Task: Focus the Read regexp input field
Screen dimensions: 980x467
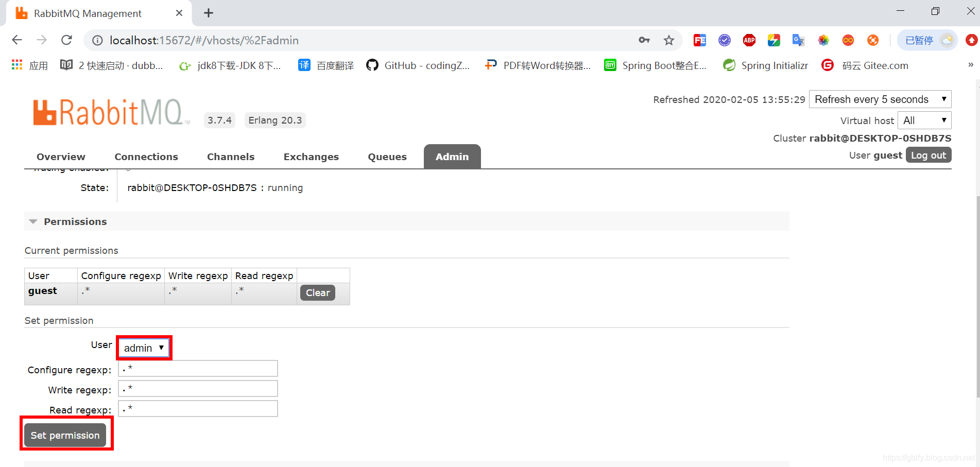Action: pos(198,409)
